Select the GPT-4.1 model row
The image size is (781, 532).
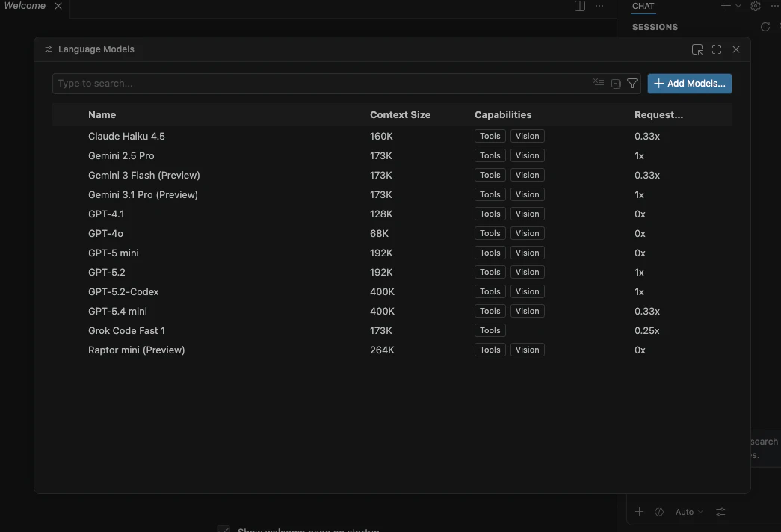(x=392, y=214)
